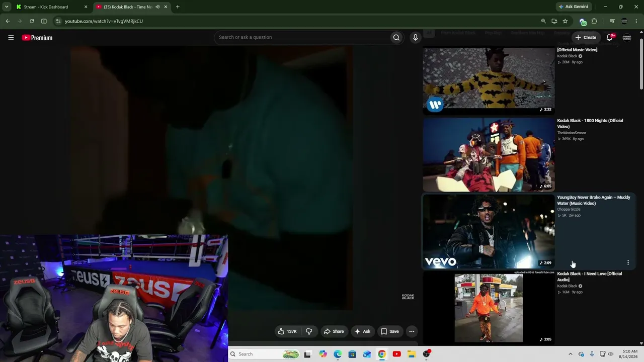Close the Stream - Kick Dashboard tab
Viewport: 644px width, 362px height.
click(x=86, y=7)
